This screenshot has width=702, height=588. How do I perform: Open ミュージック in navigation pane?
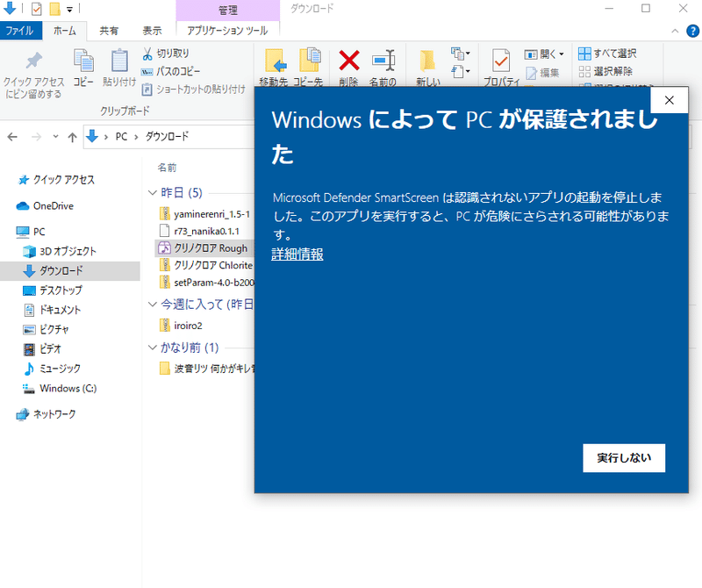click(52, 369)
